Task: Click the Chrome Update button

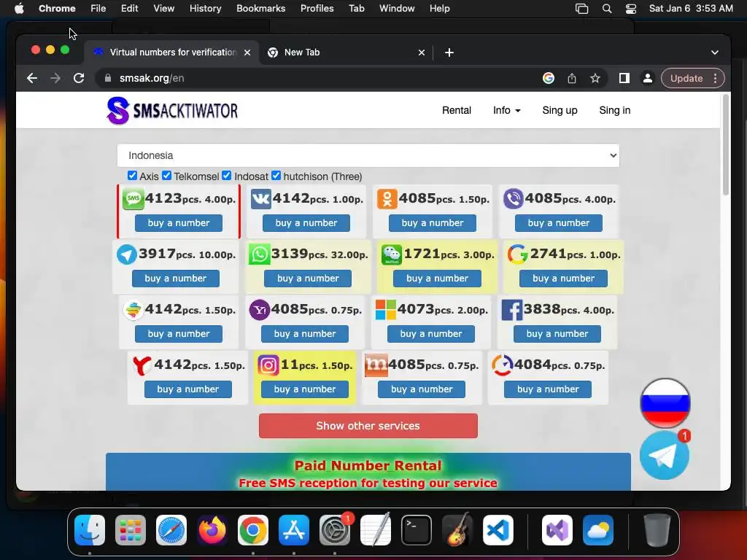Action: pos(686,78)
